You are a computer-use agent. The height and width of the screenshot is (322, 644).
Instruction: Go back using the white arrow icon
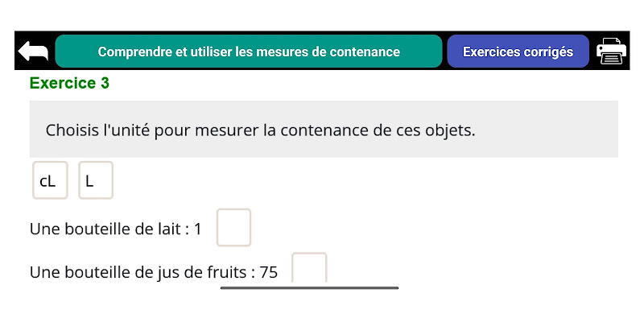pos(33,52)
